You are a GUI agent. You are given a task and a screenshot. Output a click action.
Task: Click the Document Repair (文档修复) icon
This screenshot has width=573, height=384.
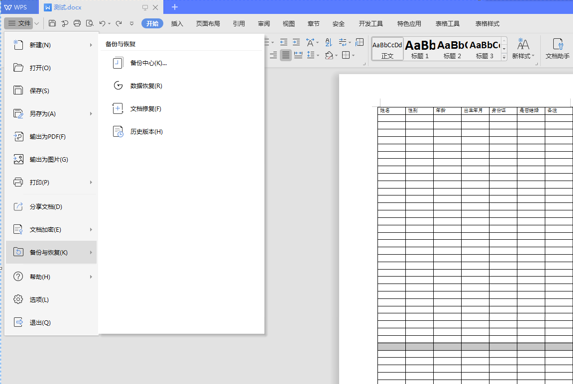pyautogui.click(x=118, y=109)
